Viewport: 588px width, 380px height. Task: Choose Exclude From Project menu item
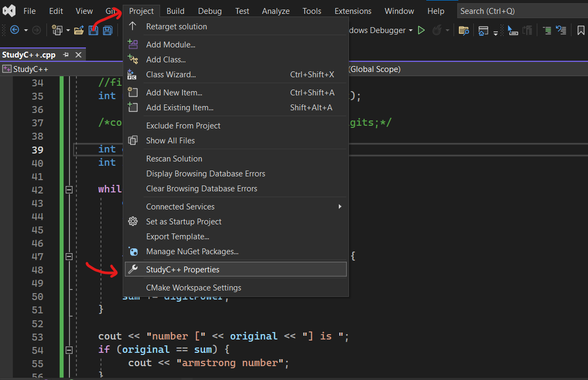pos(235,125)
